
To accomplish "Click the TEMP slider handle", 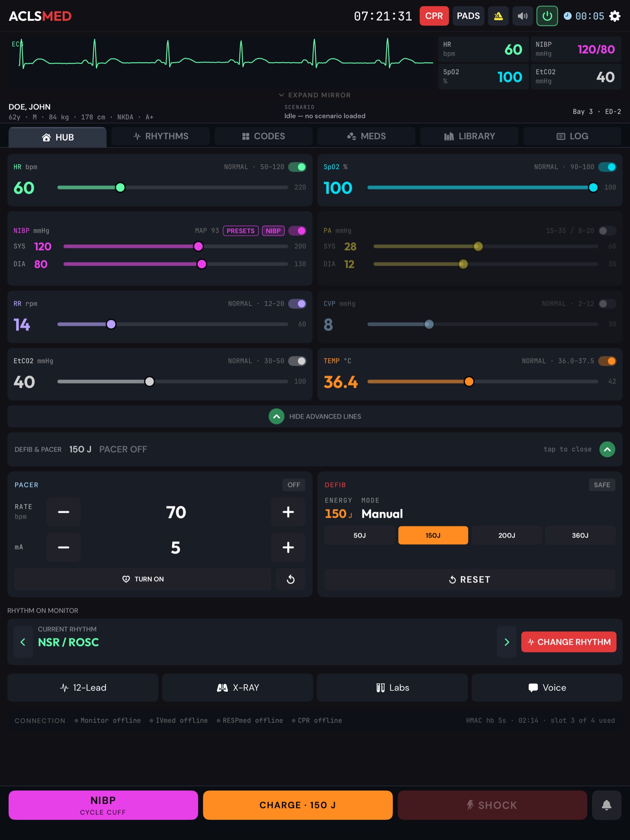I will [x=469, y=382].
